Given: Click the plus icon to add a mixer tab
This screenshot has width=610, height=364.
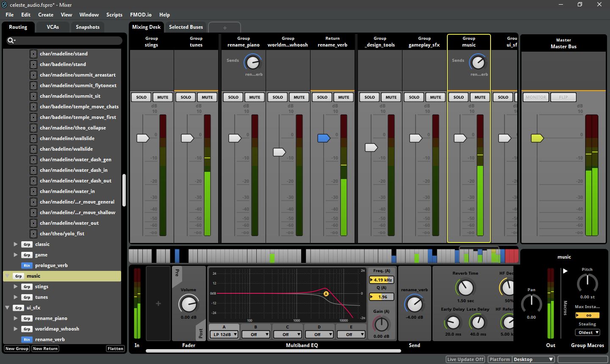Looking at the screenshot, I should (224, 27).
